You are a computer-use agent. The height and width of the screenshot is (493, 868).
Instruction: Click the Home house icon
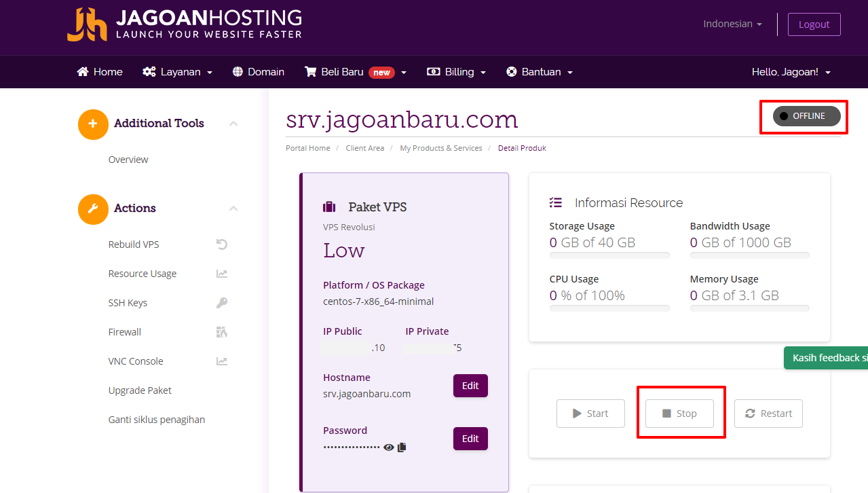point(83,72)
